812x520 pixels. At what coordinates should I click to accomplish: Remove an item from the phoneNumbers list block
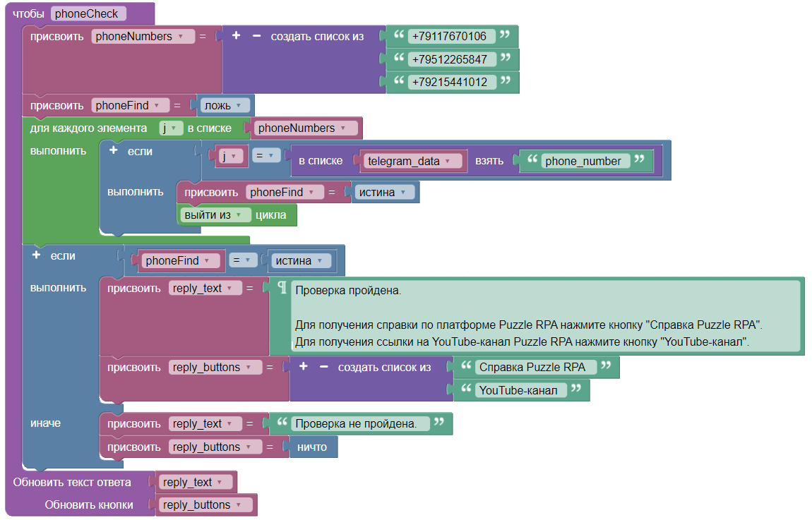(256, 36)
